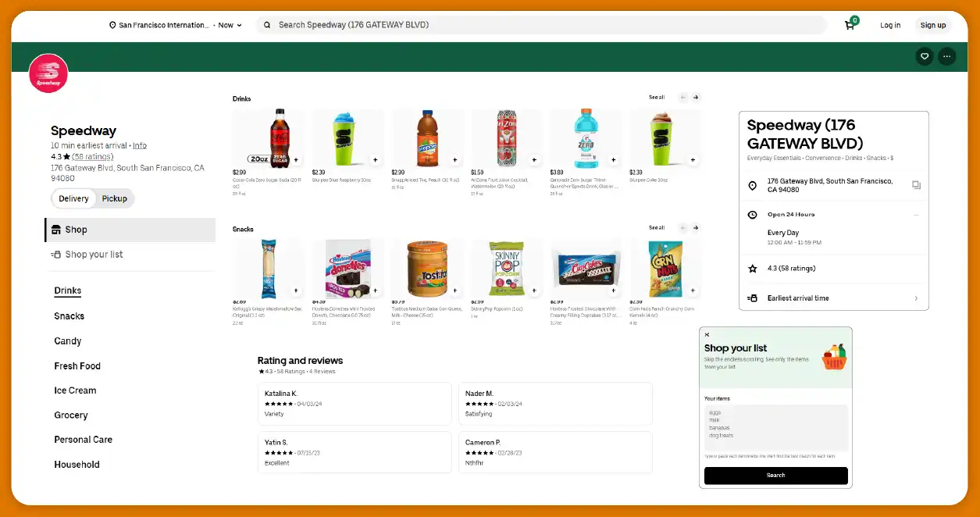This screenshot has width=980, height=517.
Task: Click the Speedway store logo
Action: point(48,73)
